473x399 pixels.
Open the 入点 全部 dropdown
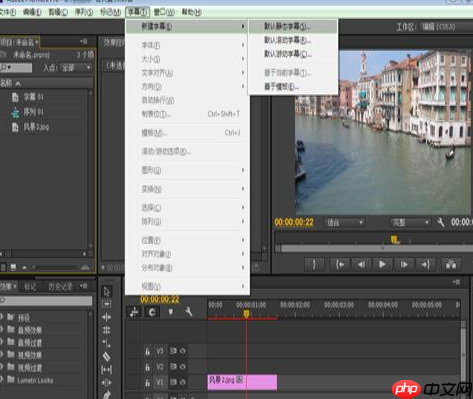[x=76, y=68]
